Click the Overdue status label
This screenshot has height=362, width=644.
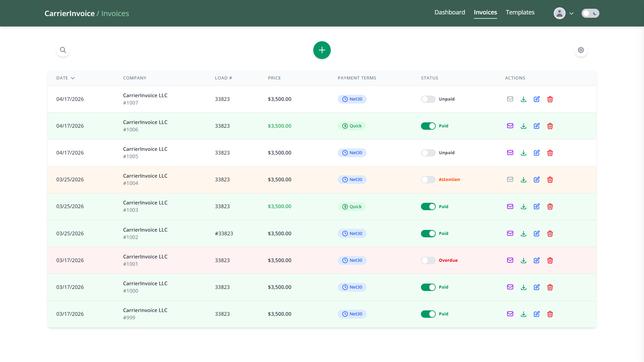[x=448, y=260]
